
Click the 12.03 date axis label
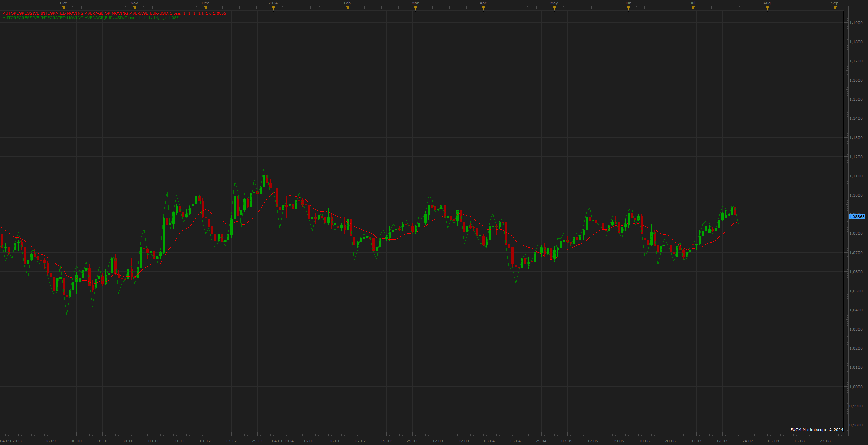pyautogui.click(x=438, y=441)
